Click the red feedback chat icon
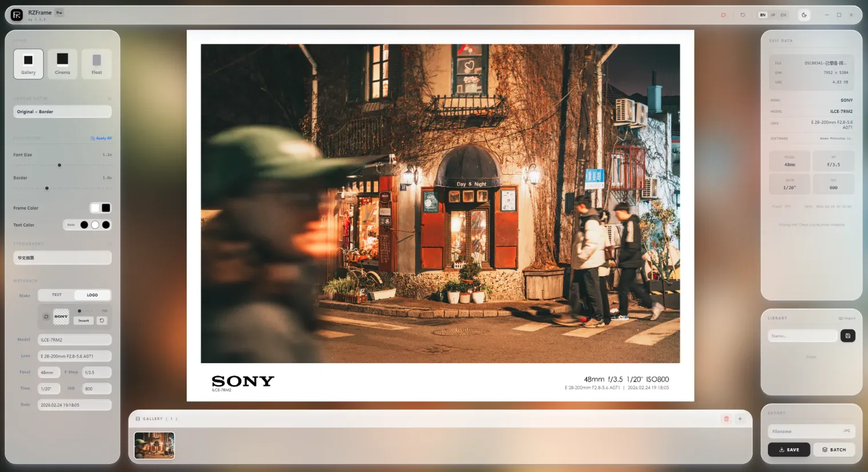This screenshot has width=868, height=472. click(724, 15)
